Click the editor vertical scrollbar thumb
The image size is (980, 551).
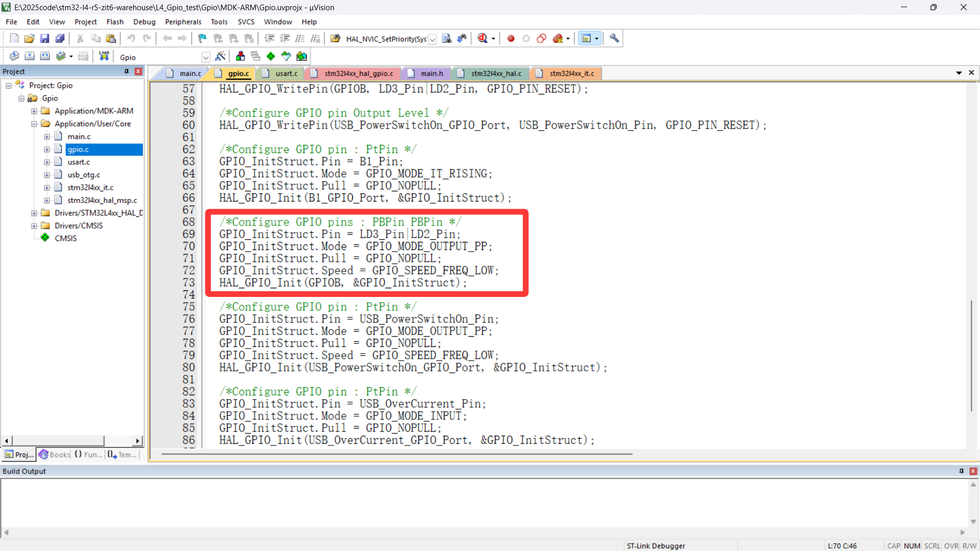tap(971, 356)
